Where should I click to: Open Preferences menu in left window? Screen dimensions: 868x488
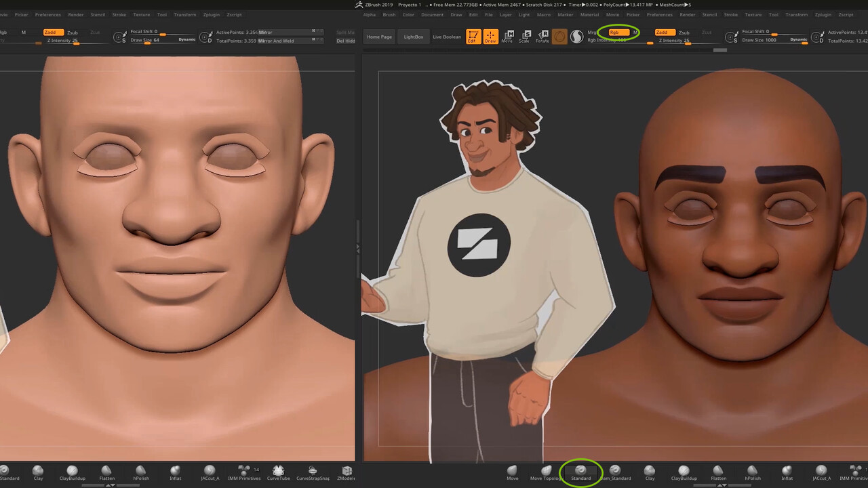(x=47, y=14)
